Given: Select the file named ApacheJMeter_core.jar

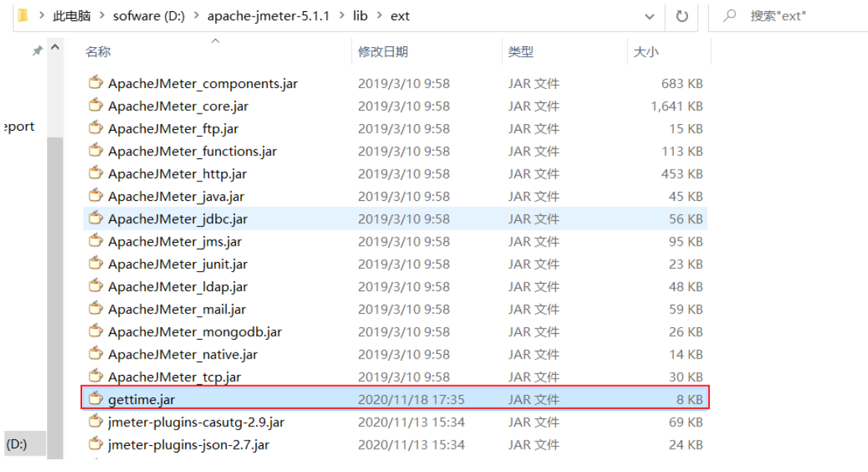Looking at the screenshot, I should tap(178, 106).
